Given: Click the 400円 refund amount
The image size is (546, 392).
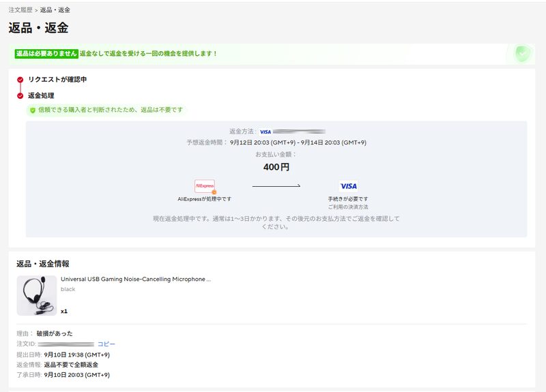Looking at the screenshot, I should tap(276, 167).
